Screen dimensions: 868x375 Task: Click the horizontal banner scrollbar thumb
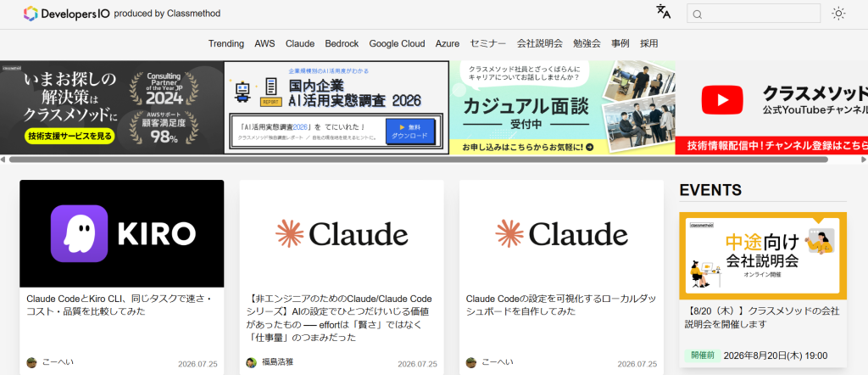coord(419,160)
